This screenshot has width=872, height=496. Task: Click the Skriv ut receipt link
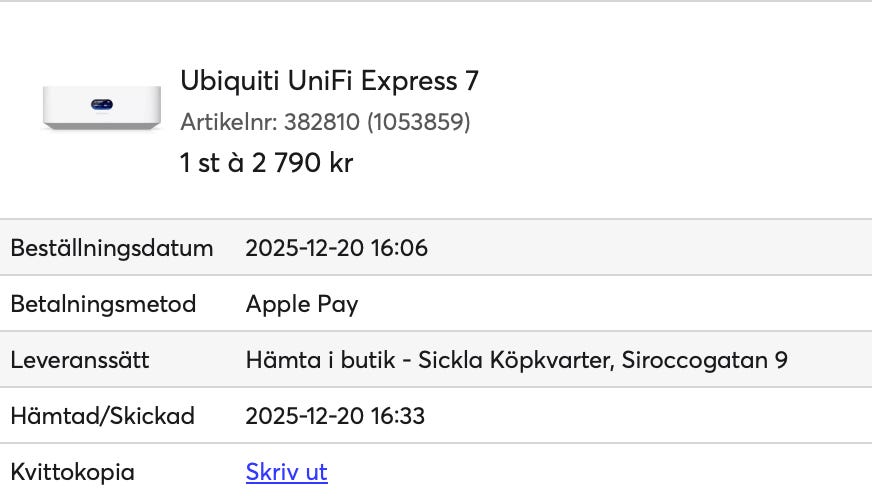pos(286,472)
